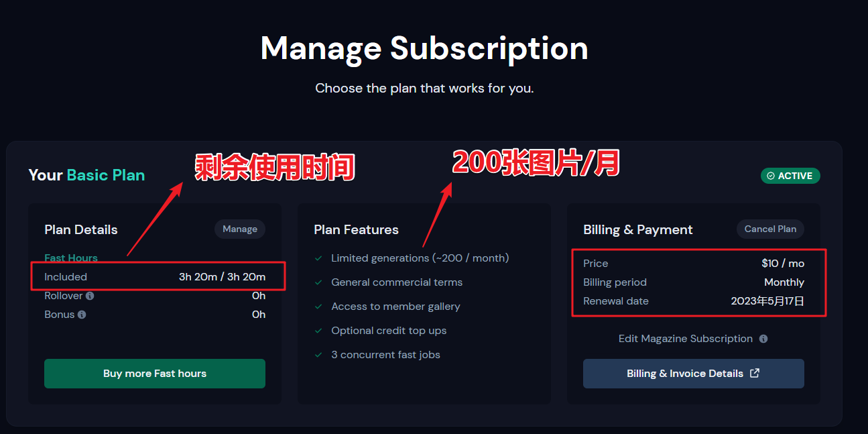
Task: Click the Fast Hours label
Action: (x=71, y=258)
